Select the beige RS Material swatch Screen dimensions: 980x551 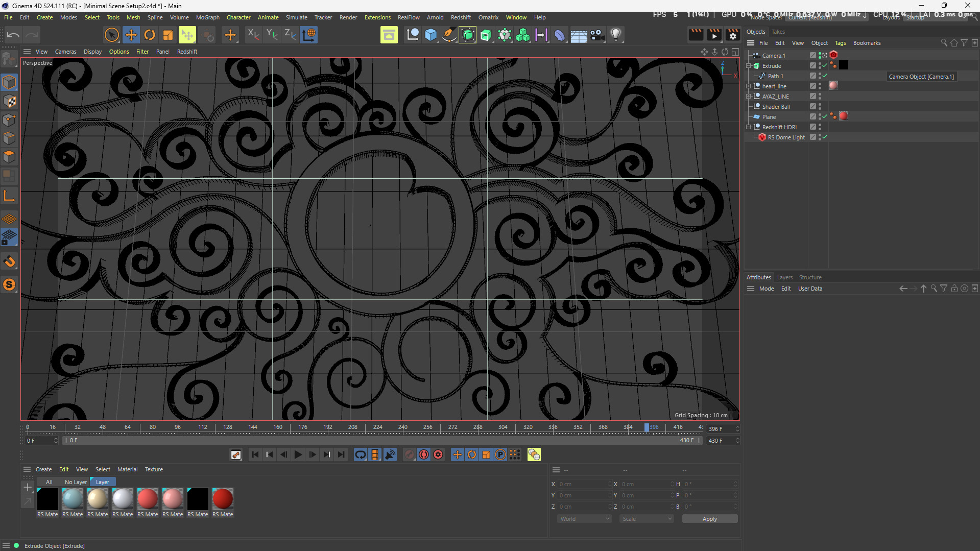98,499
